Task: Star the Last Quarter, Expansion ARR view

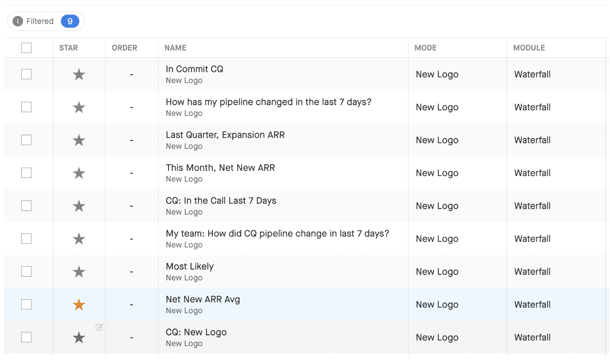Action: pyautogui.click(x=79, y=140)
